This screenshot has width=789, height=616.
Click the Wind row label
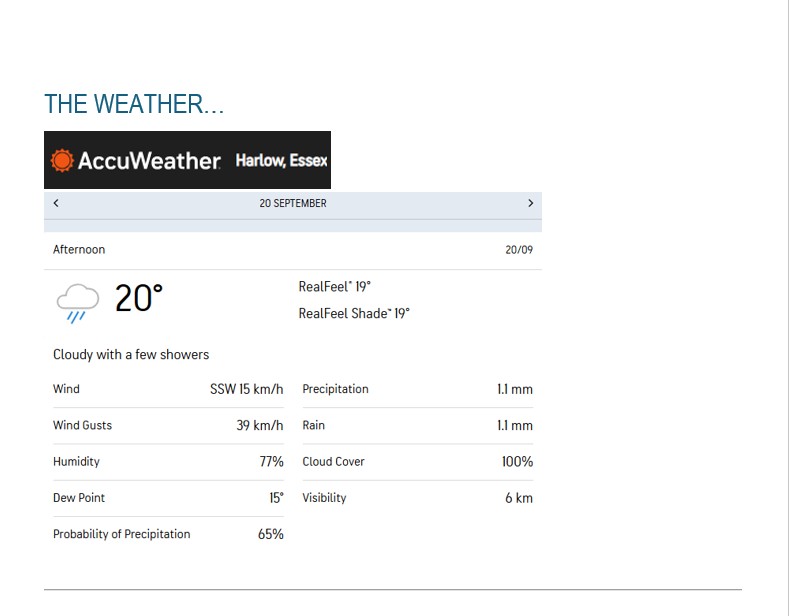pos(66,389)
